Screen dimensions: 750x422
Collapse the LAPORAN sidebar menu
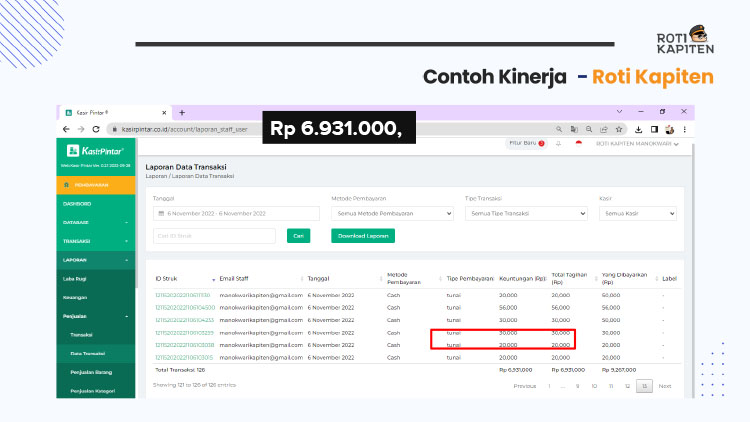coord(96,260)
